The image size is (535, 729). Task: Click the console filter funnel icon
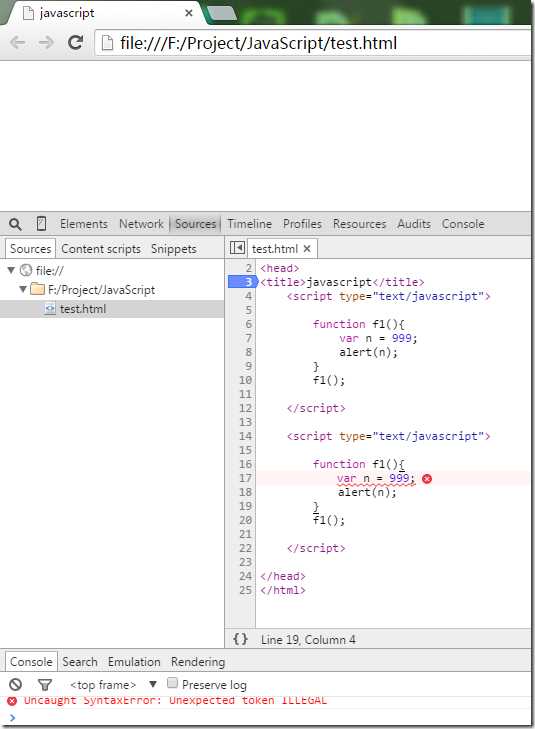(x=45, y=684)
